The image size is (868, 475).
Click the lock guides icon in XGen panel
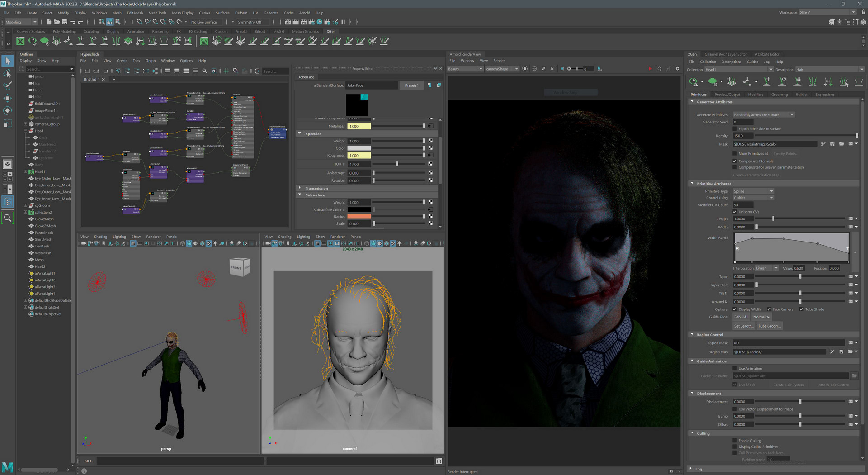[797, 82]
